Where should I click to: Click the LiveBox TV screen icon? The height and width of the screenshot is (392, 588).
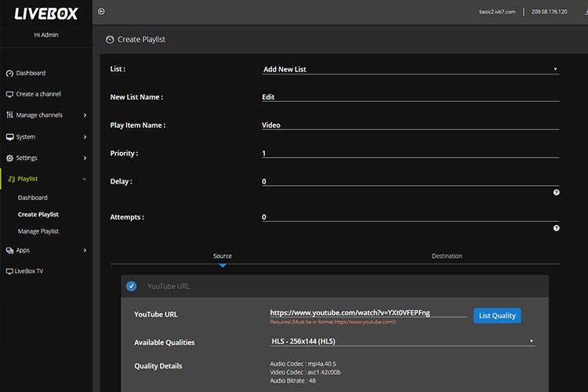point(9,271)
